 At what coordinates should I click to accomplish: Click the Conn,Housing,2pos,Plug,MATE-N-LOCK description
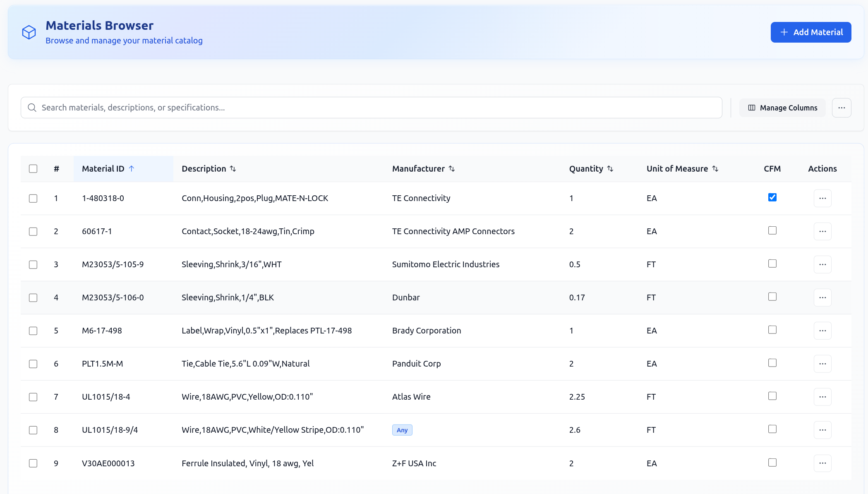click(x=255, y=198)
